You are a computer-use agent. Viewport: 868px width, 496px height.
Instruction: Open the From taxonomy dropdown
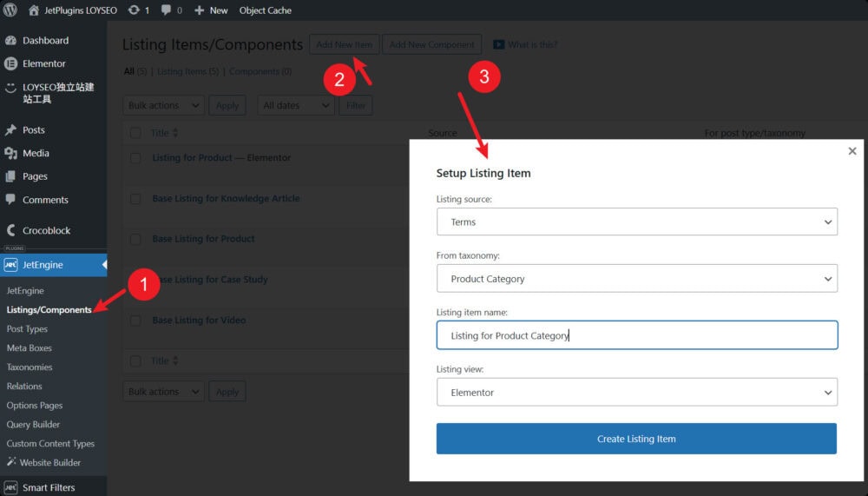point(636,278)
